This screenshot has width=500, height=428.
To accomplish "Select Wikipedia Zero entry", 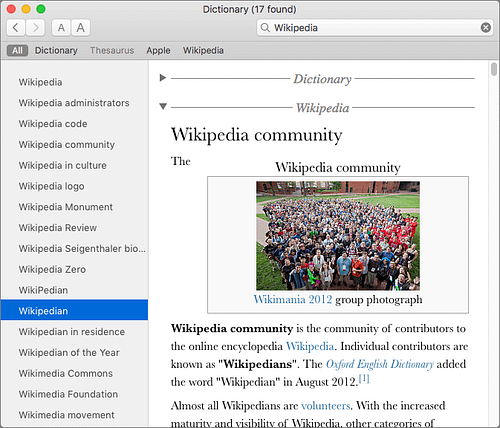I will click(75, 269).
